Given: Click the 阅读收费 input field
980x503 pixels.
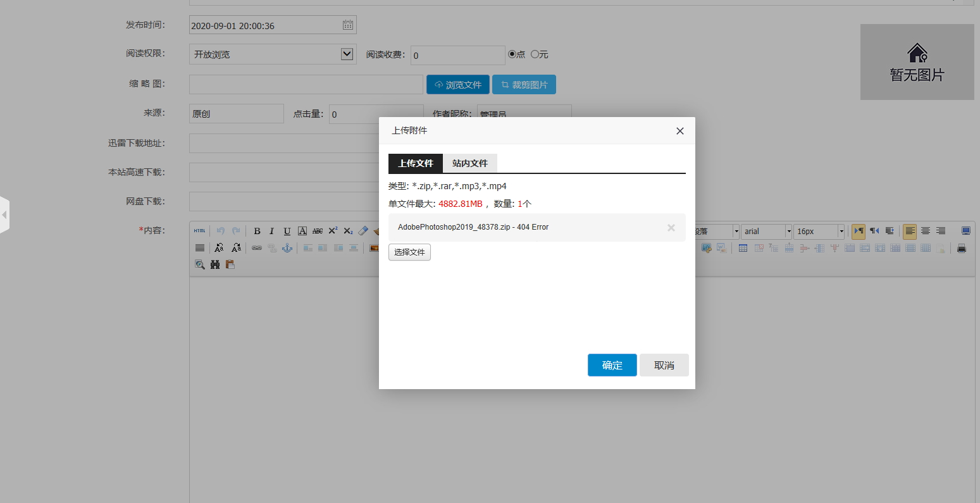Looking at the screenshot, I should pyautogui.click(x=458, y=55).
